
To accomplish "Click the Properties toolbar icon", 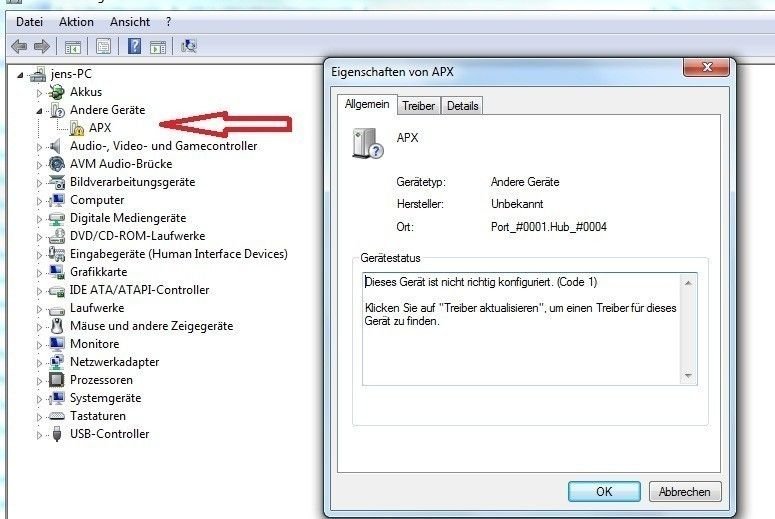I will pyautogui.click(x=103, y=46).
